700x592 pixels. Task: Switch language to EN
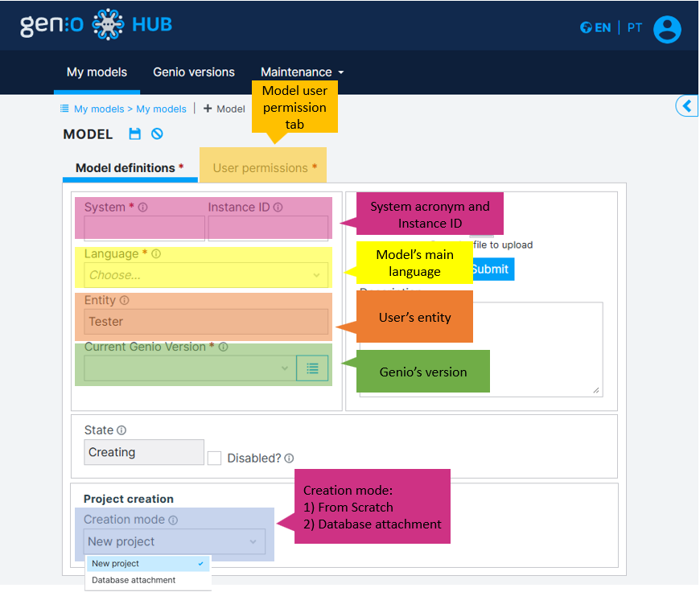tap(602, 27)
